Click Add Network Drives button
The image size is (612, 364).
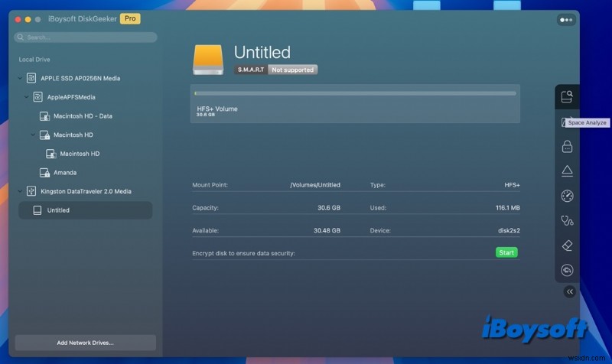tap(85, 343)
